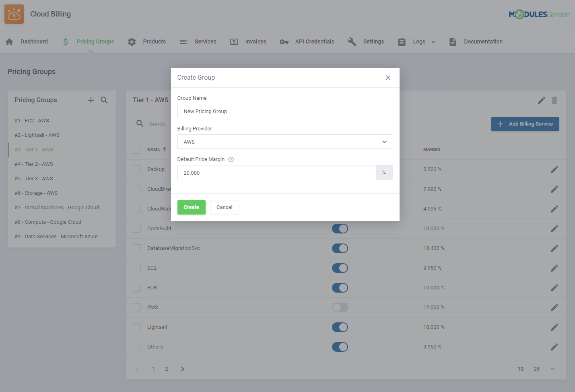Sort by NAME column arrow
575x392 pixels.
[x=164, y=149]
